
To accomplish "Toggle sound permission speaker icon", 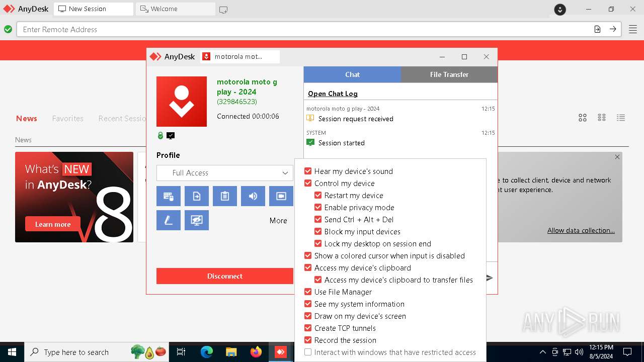I will [253, 196].
